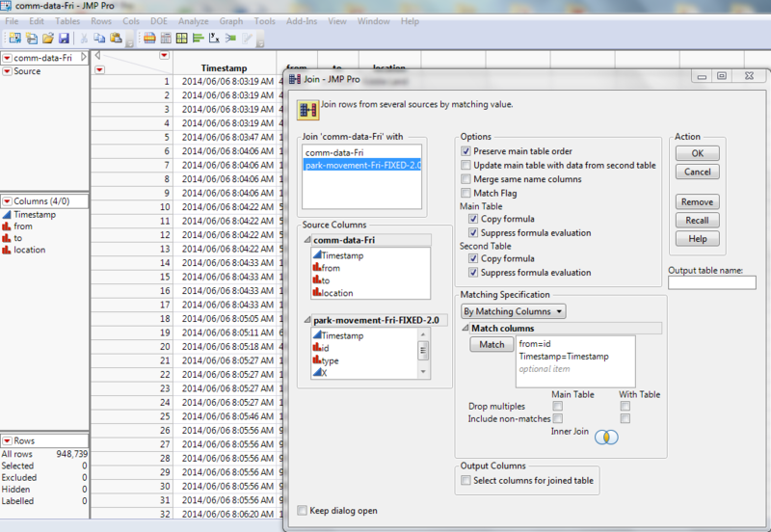
Task: Select 'X' in park-movement source columns list
Action: click(324, 373)
